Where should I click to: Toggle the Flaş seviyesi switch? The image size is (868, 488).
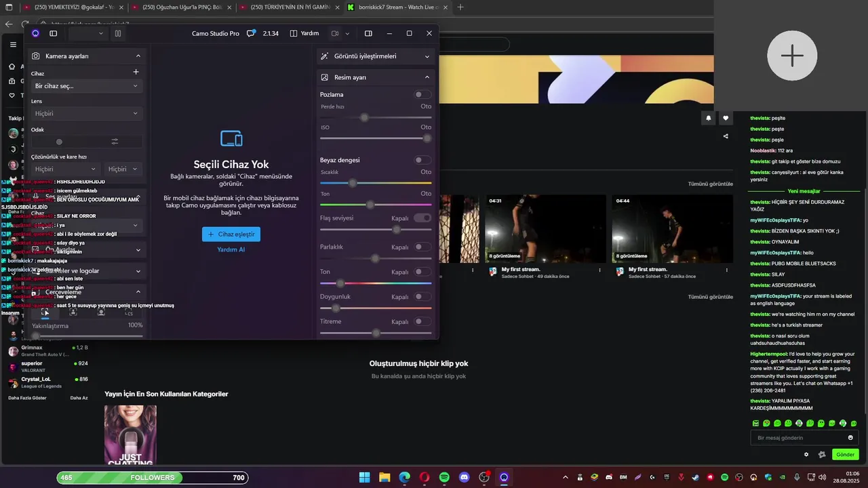pos(422,218)
